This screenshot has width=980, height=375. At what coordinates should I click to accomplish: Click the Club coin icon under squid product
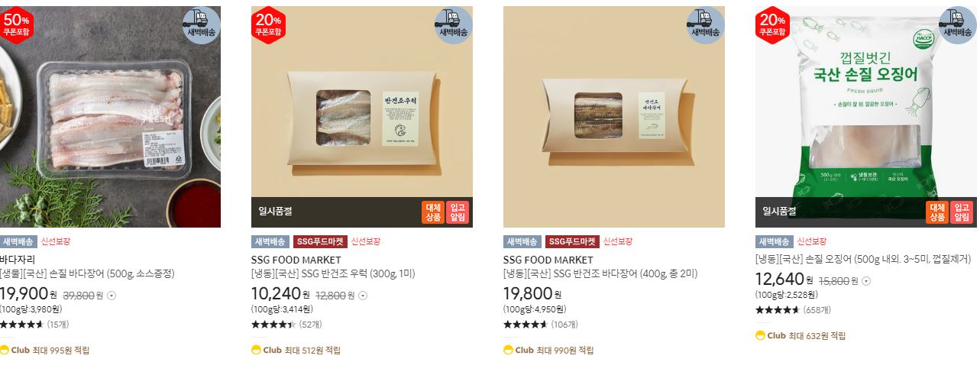[x=760, y=335]
